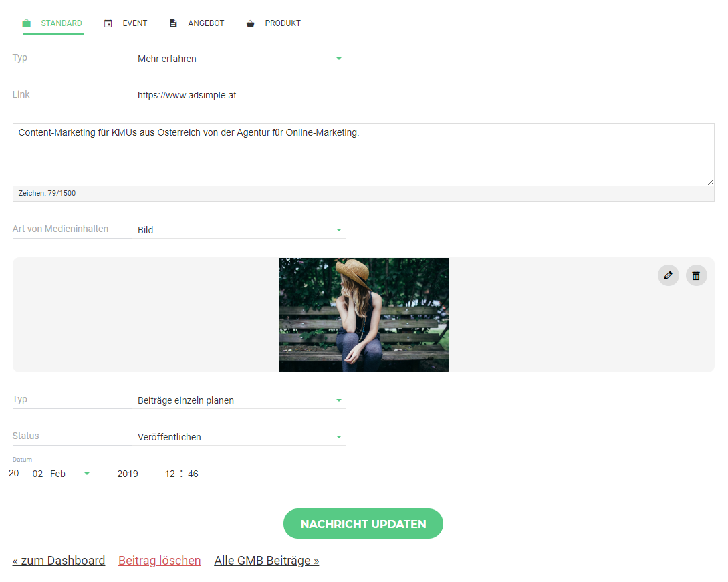This screenshot has height=582, width=728.
Task: Open the zum Dashboard link
Action: click(58, 561)
